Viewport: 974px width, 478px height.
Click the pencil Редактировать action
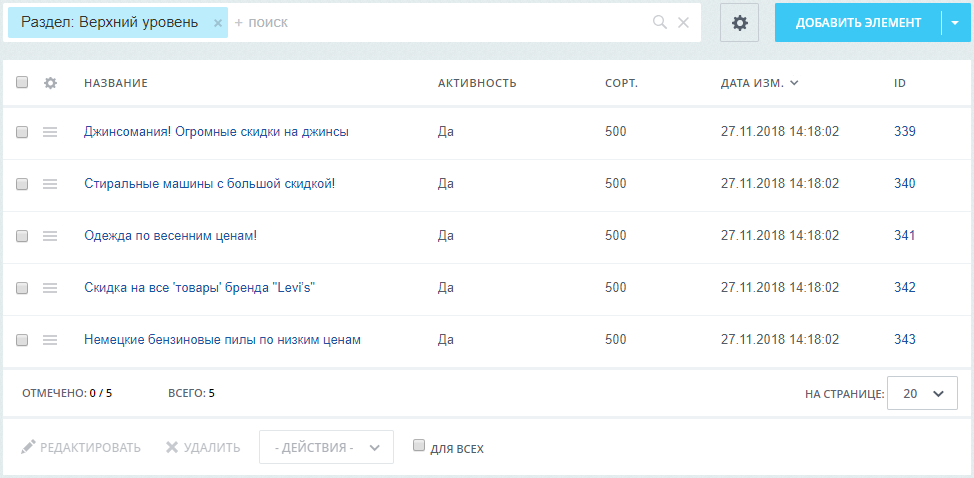point(81,448)
